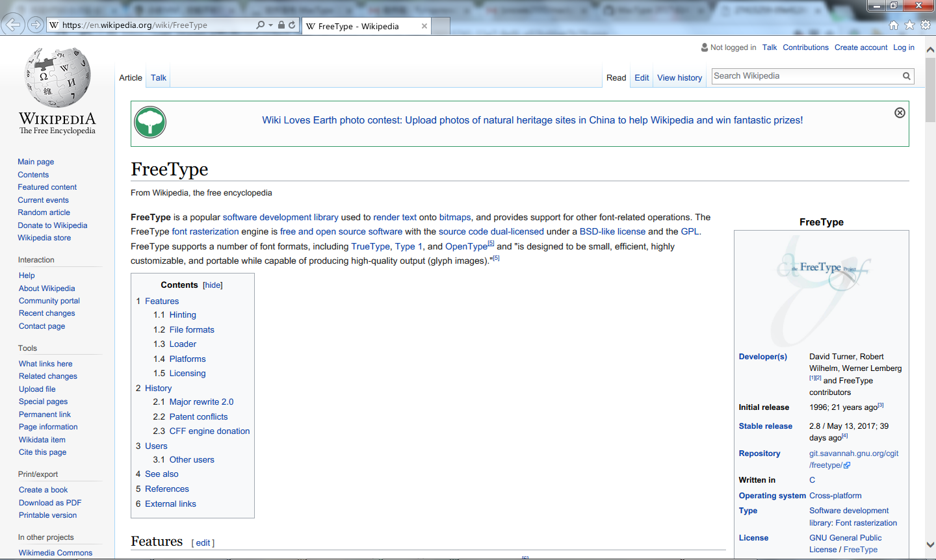Viewport: 936px width, 560px height.
Task: Open the OpenType article link
Action: [x=466, y=247]
